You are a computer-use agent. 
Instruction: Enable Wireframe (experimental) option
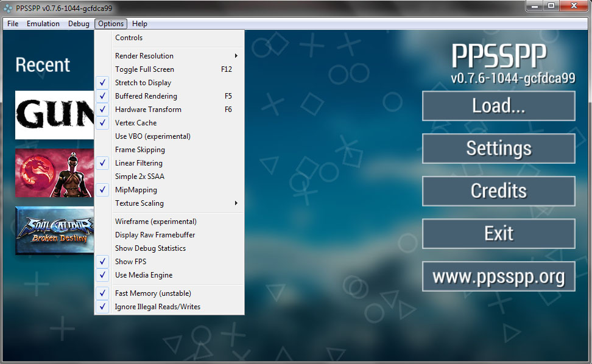[156, 222]
